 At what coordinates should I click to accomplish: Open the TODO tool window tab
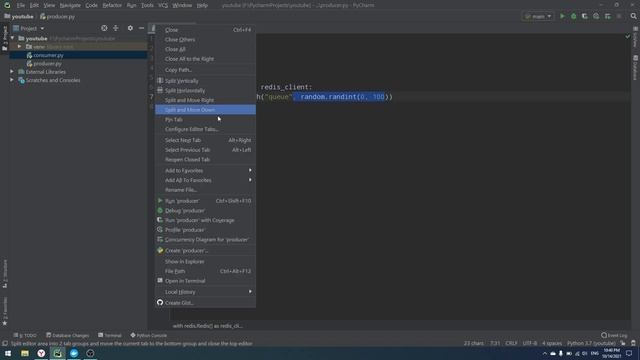pos(25,335)
